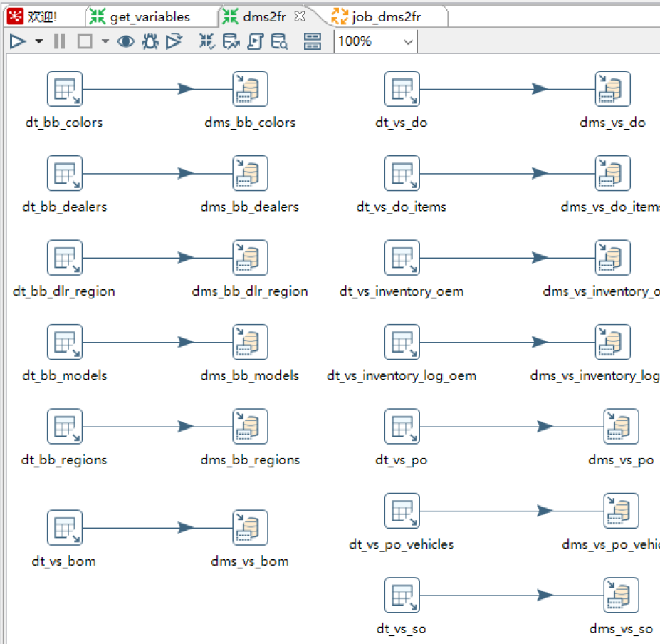660x644 pixels.
Task: Select dt_bb_models input step
Action: tap(64, 341)
